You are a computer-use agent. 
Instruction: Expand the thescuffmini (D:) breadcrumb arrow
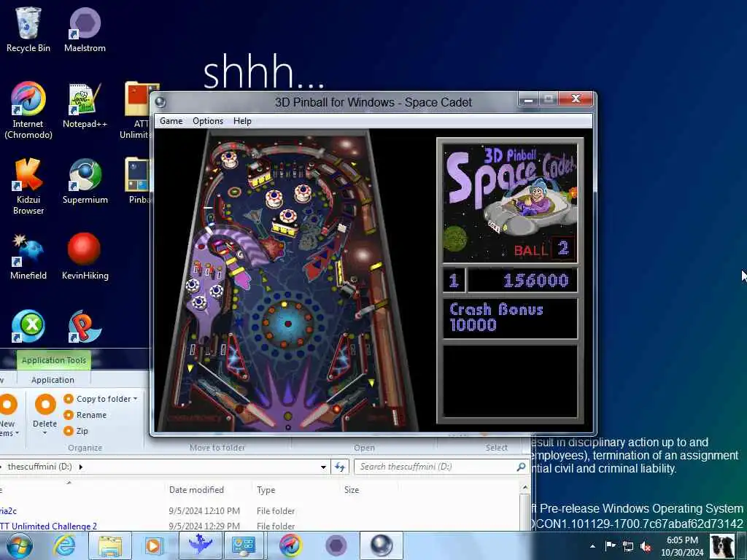click(80, 467)
